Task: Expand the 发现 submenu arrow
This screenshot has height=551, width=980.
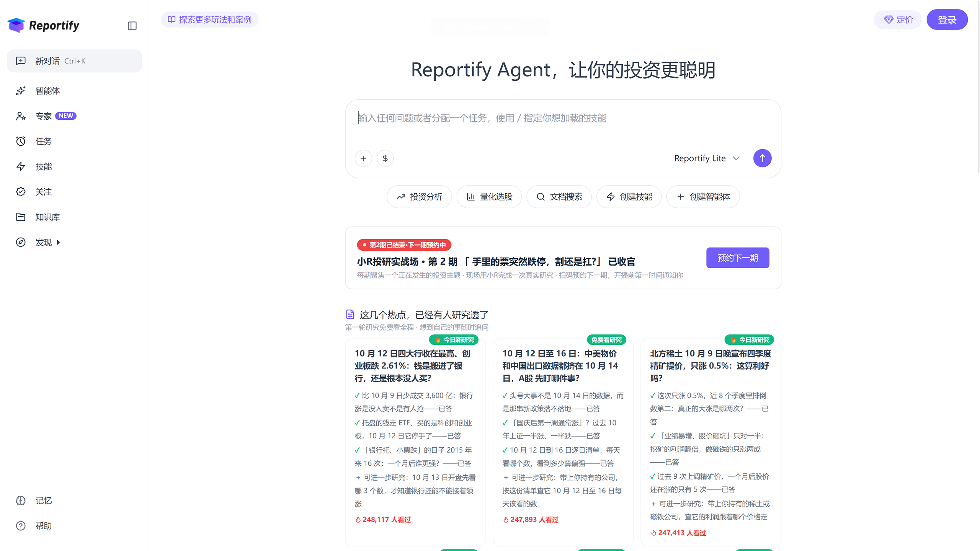Action: [x=58, y=242]
